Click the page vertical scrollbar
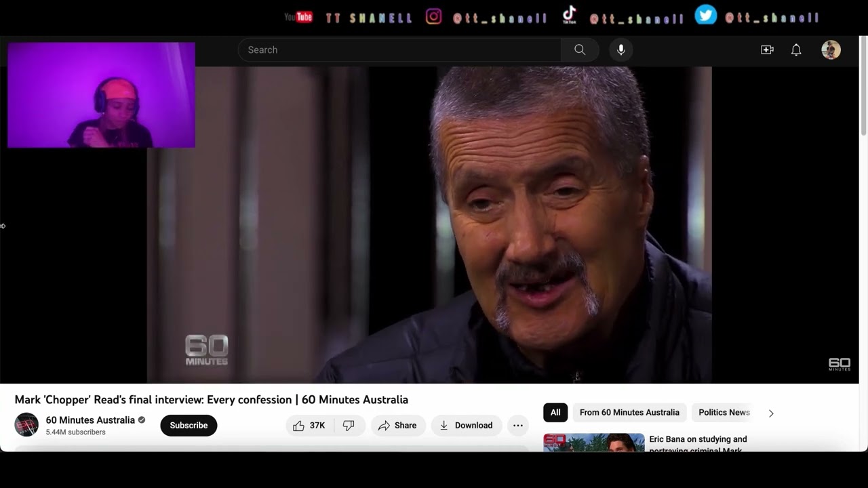Image resolution: width=868 pixels, height=488 pixels. pos(863,85)
